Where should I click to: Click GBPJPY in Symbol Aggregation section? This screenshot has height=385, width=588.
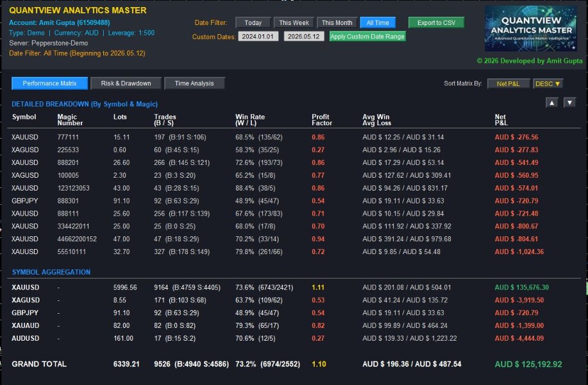tap(25, 313)
